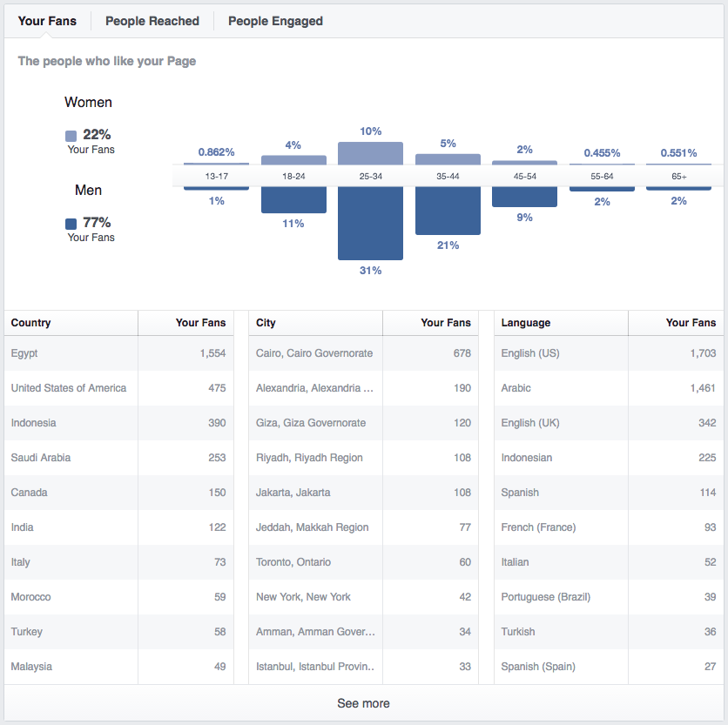
Task: Open the People Reached tab
Action: coord(152,21)
